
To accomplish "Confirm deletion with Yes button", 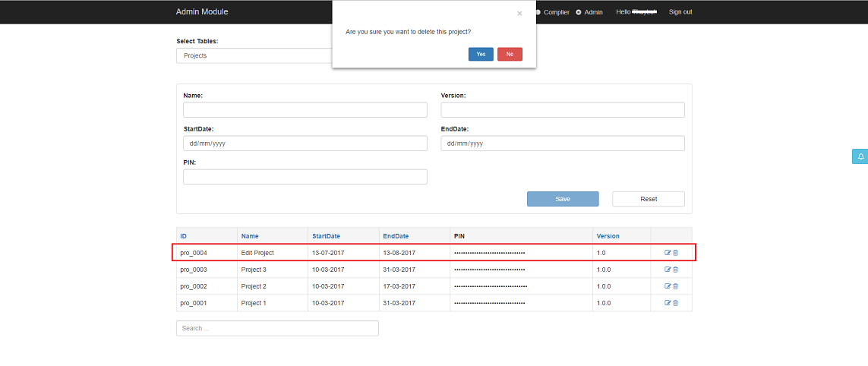I will point(481,54).
